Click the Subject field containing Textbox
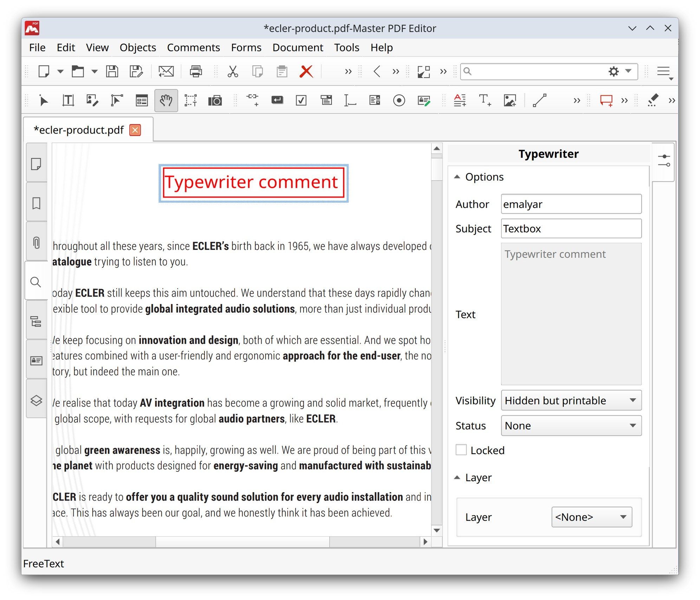Image resolution: width=700 pixels, height=600 pixels. point(571,228)
